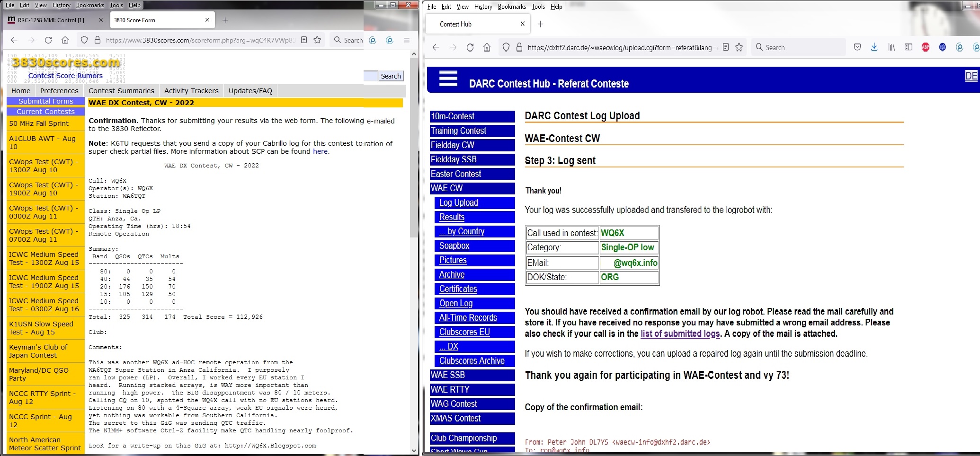
Task: Click the DARC address bar URL
Action: pos(622,47)
